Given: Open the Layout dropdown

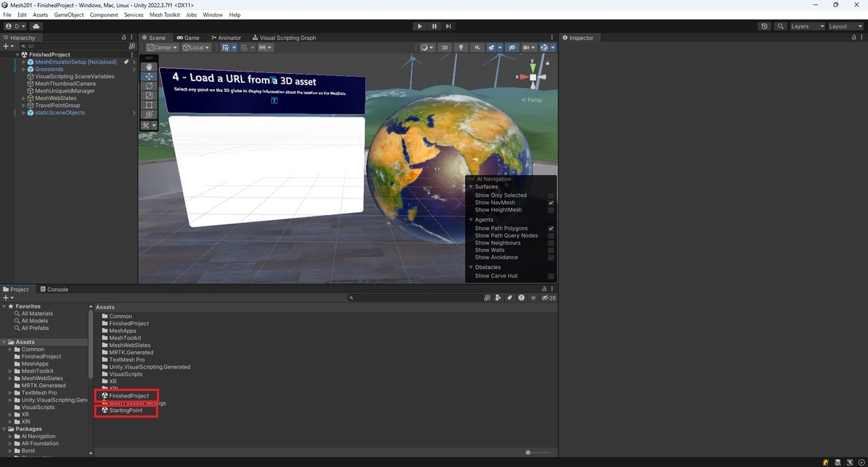Looking at the screenshot, I should [x=845, y=26].
